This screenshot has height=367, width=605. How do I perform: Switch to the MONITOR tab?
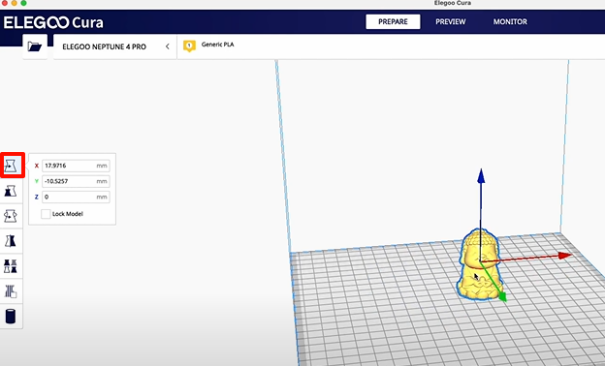pyautogui.click(x=510, y=22)
